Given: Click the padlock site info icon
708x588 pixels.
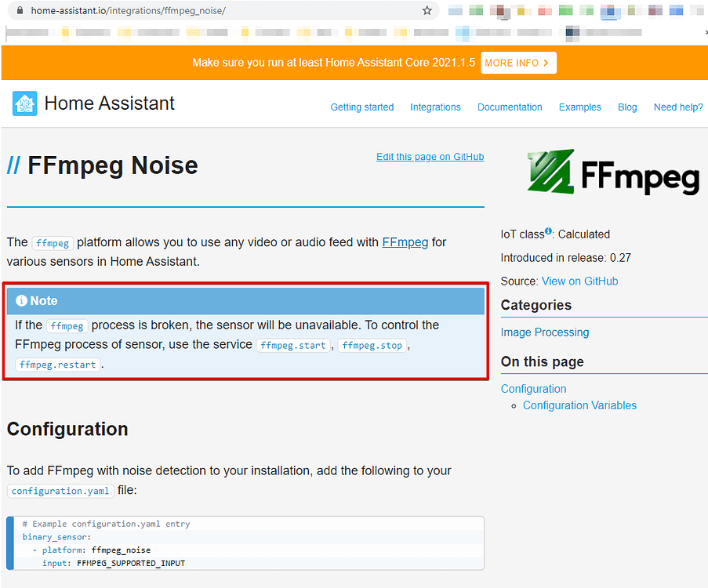Looking at the screenshot, I should [20, 10].
